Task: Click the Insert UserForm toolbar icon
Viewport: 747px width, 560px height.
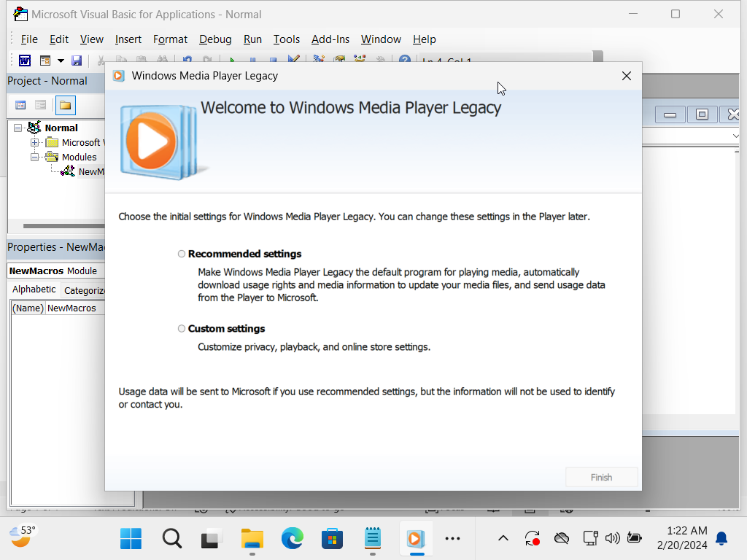Action: pyautogui.click(x=45, y=61)
